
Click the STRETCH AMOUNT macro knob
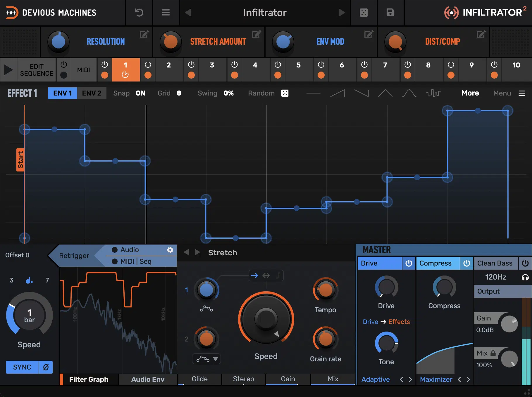click(x=171, y=42)
